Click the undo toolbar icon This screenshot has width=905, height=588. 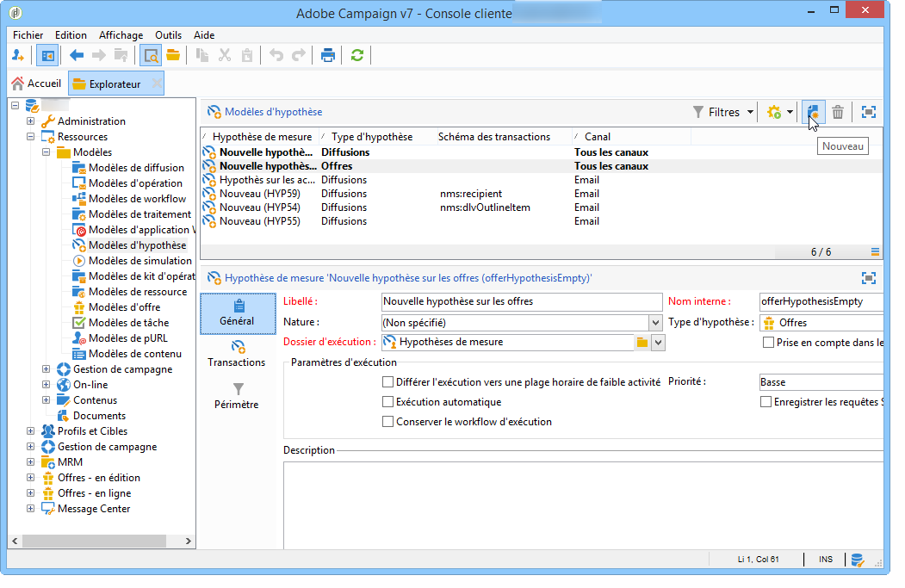click(276, 55)
